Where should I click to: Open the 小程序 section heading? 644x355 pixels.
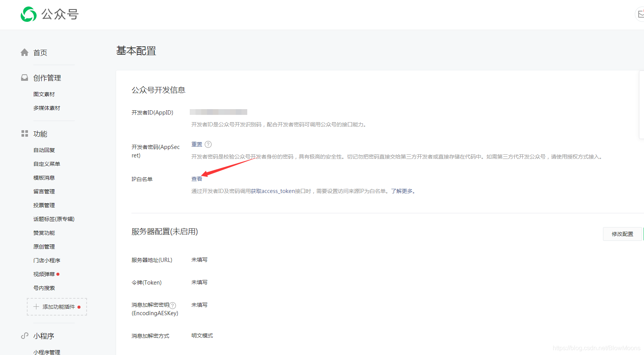[44, 336]
